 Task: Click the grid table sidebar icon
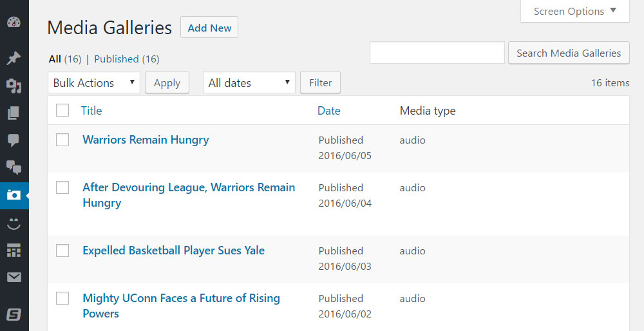14,251
